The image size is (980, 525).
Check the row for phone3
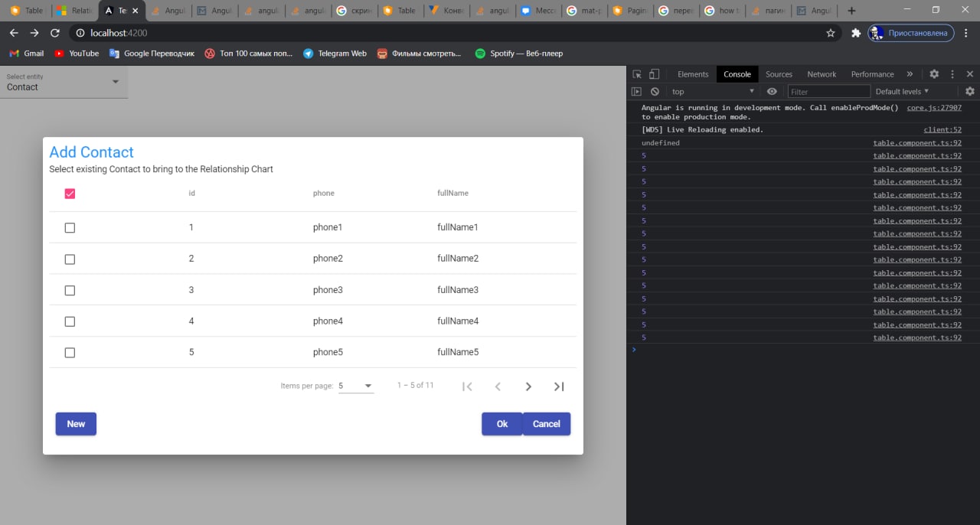click(70, 291)
